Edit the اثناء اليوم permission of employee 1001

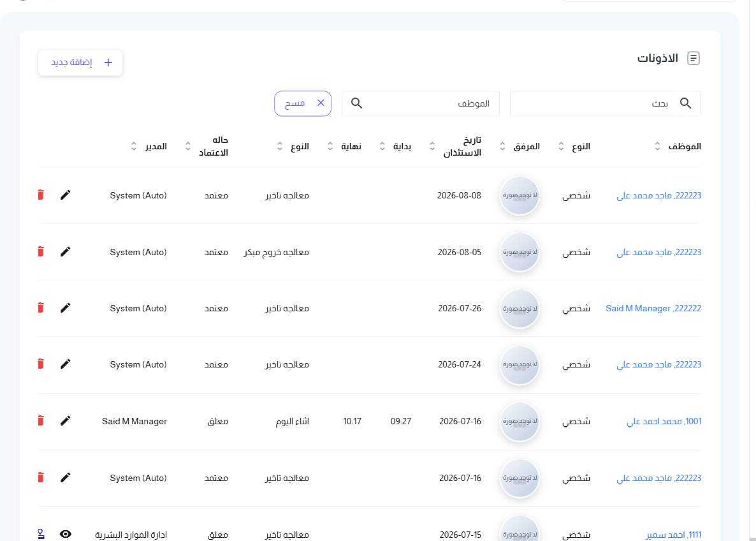pyautogui.click(x=66, y=421)
